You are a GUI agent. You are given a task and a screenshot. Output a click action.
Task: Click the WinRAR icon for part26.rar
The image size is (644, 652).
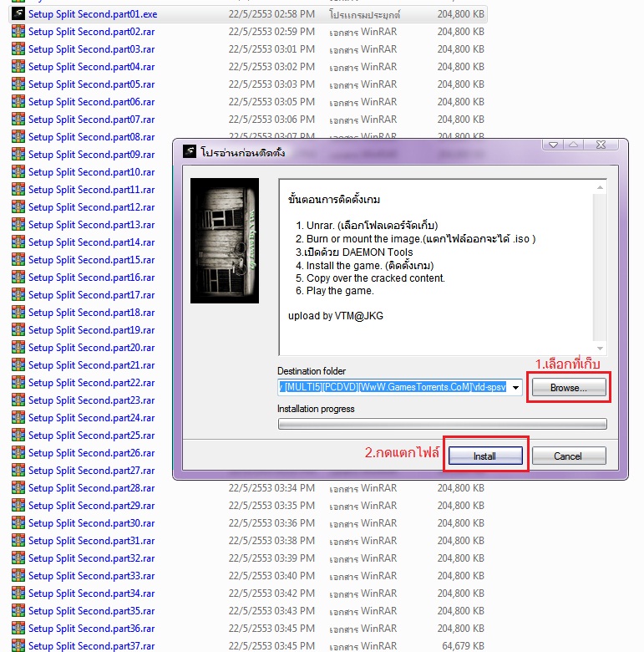tap(18, 452)
